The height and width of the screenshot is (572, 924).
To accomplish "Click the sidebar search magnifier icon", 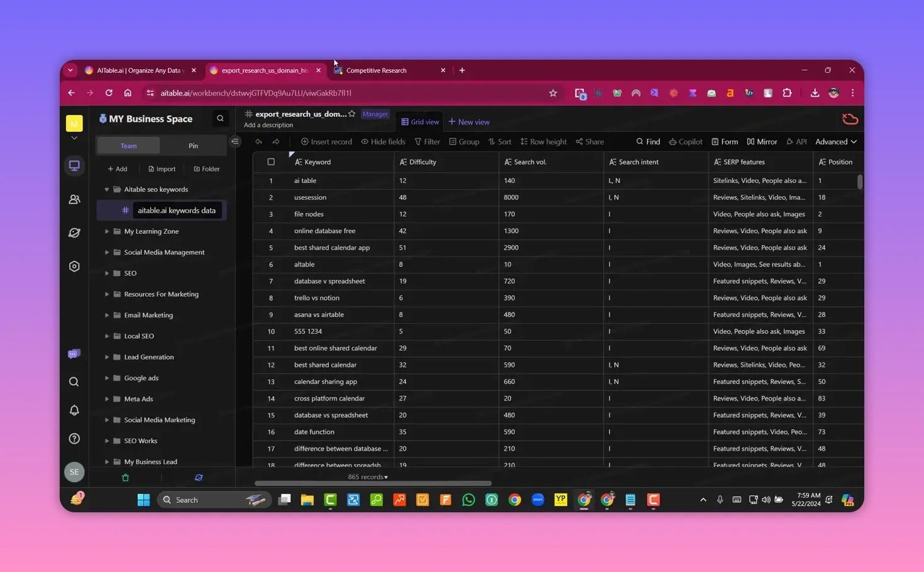I will click(x=220, y=118).
